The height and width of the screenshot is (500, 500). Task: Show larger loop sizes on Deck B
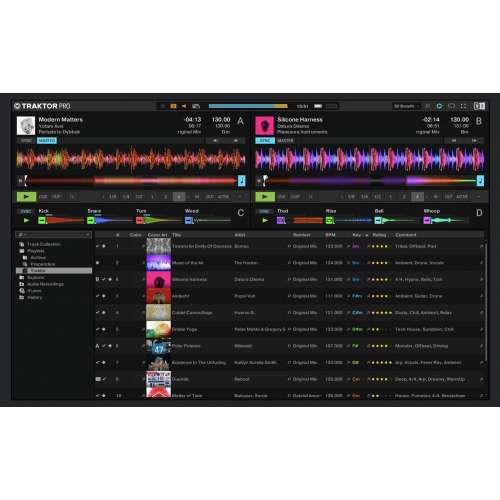point(427,197)
